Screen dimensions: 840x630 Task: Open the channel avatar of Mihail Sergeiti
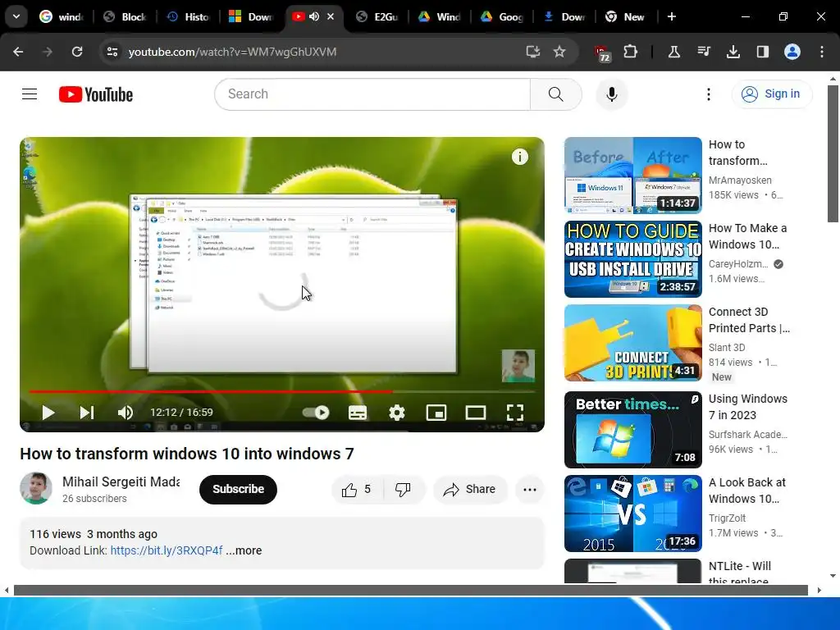coord(36,488)
